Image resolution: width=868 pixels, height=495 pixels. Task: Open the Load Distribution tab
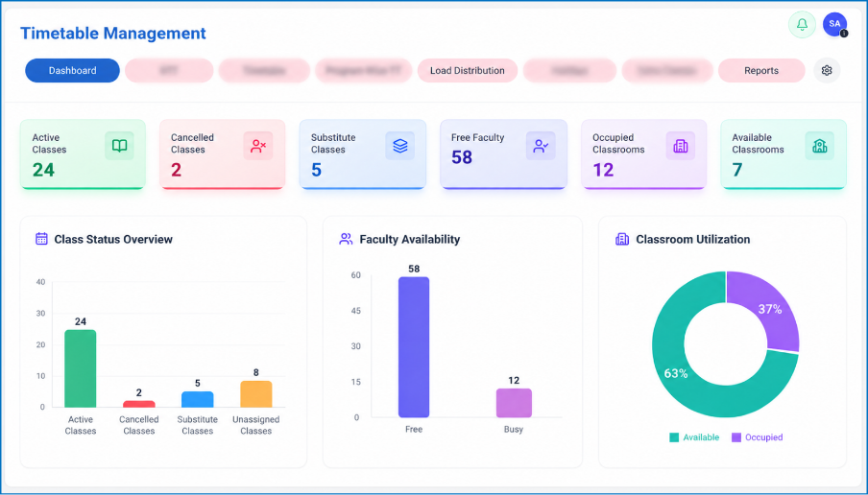(x=468, y=70)
